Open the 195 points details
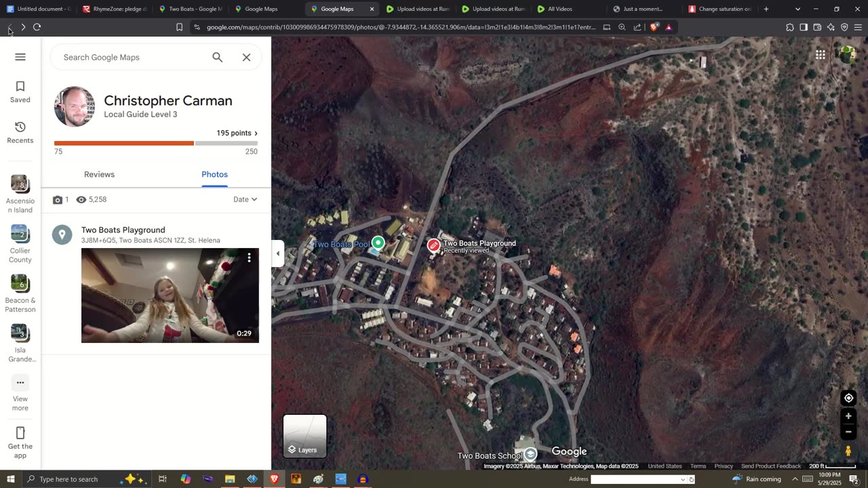The height and width of the screenshot is (488, 868). (x=237, y=133)
